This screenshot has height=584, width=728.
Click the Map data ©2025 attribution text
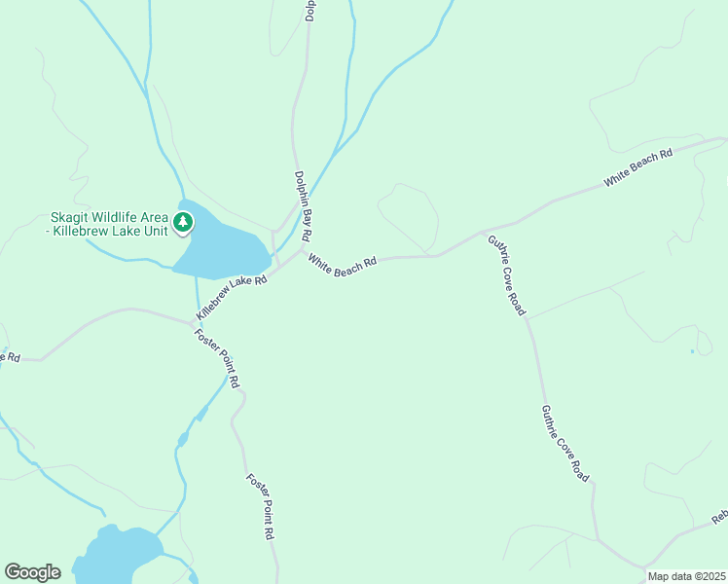(x=687, y=576)
